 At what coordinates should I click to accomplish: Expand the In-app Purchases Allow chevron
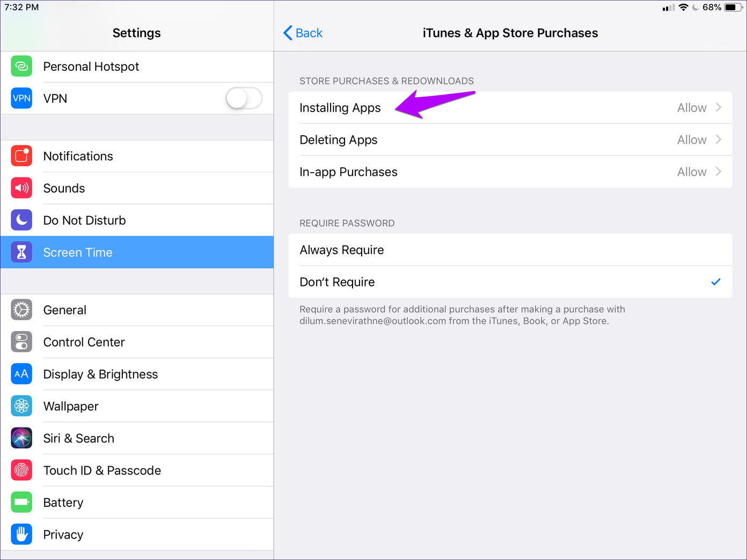718,172
